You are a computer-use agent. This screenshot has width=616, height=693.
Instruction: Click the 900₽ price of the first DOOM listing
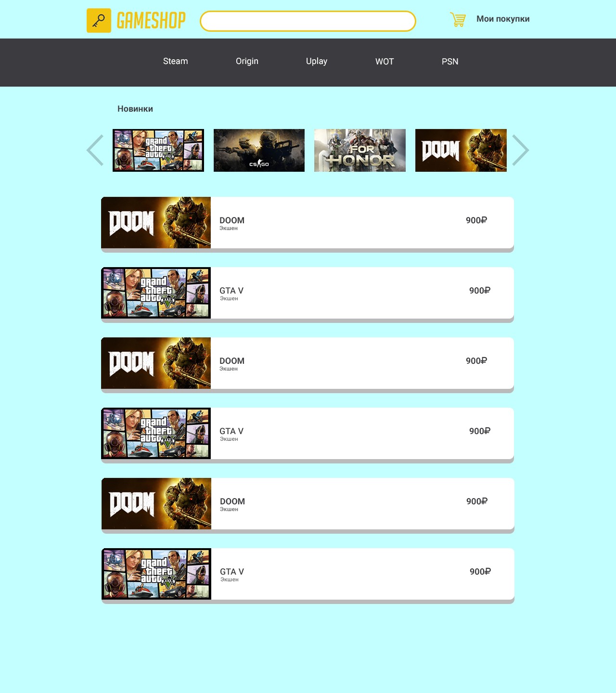tap(476, 220)
